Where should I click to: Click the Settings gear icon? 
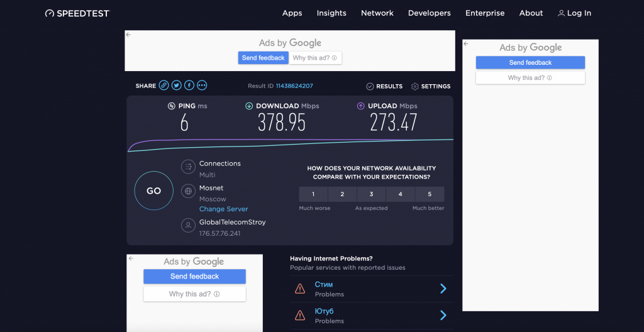[x=415, y=86]
